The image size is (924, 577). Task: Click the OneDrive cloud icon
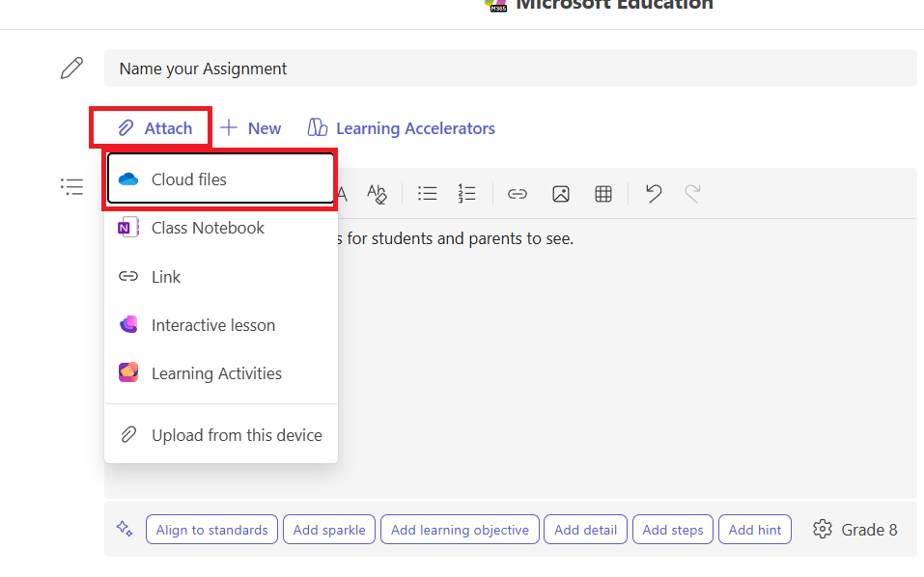coord(127,179)
